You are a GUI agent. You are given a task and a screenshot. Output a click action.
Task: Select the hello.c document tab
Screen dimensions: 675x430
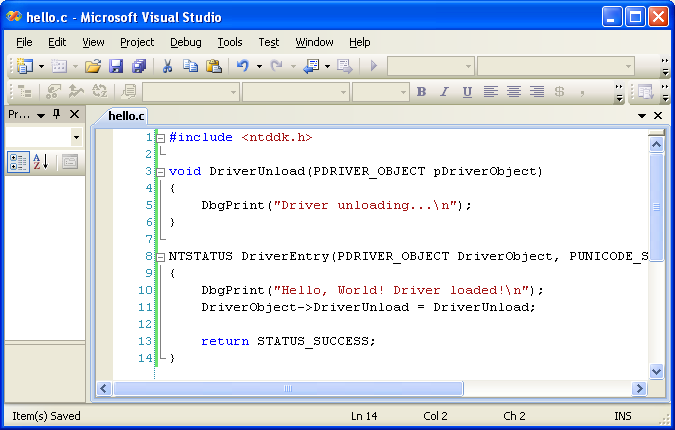127,116
